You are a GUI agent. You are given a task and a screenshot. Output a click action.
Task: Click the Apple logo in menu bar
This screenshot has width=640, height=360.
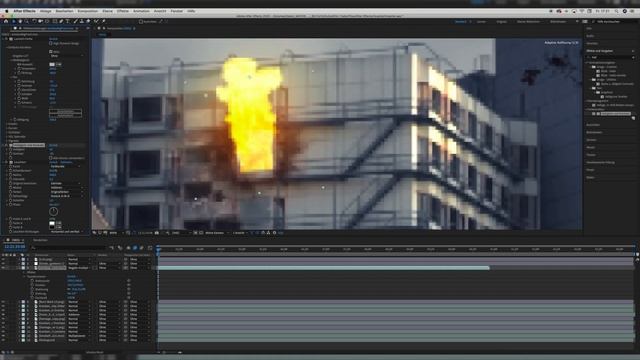(6, 11)
